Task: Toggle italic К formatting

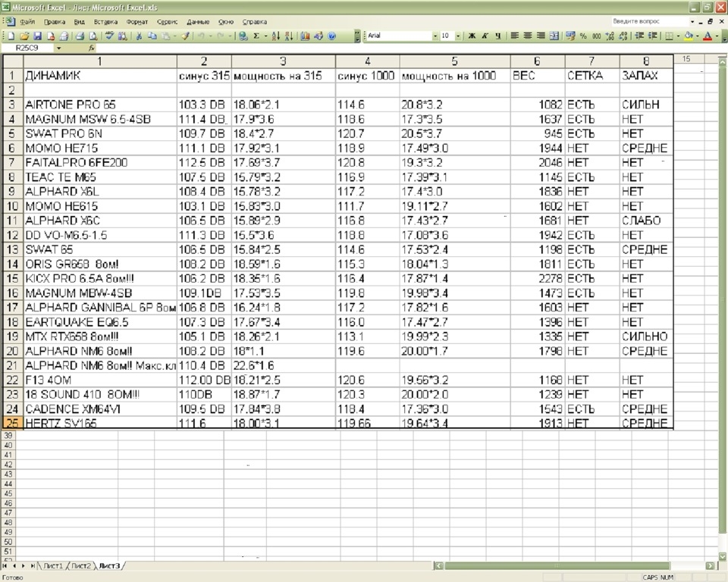Action: point(485,36)
